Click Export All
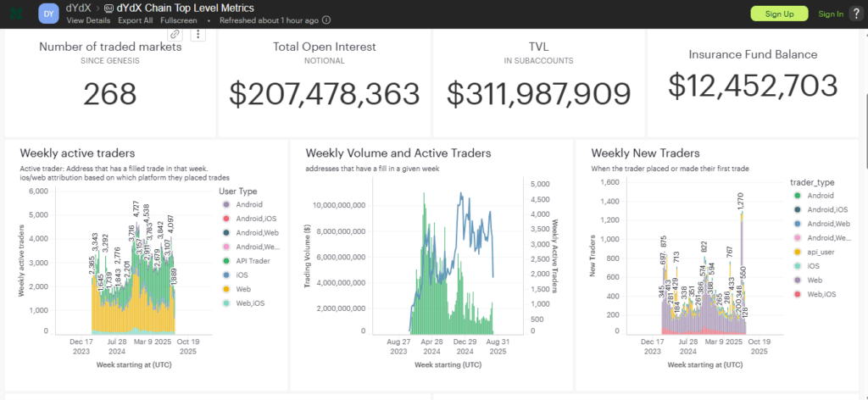Image resolution: width=868 pixels, height=400 pixels. click(x=136, y=20)
